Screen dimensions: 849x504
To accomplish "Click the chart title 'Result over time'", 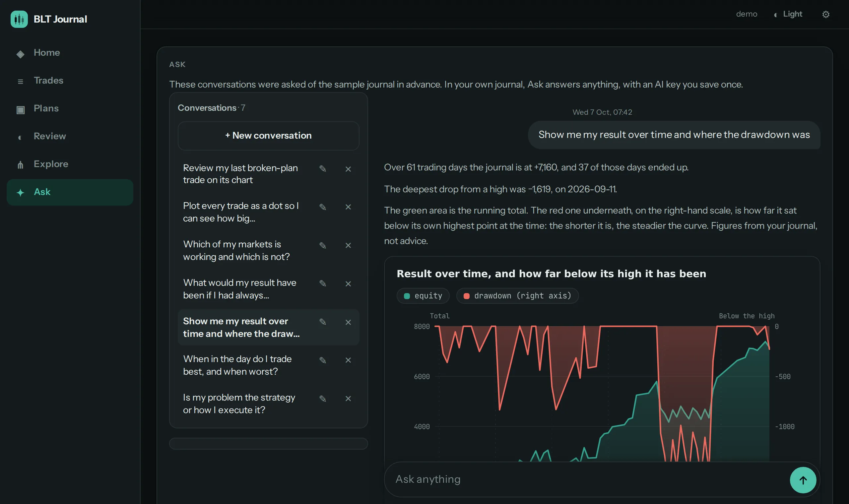I will pyautogui.click(x=551, y=274).
